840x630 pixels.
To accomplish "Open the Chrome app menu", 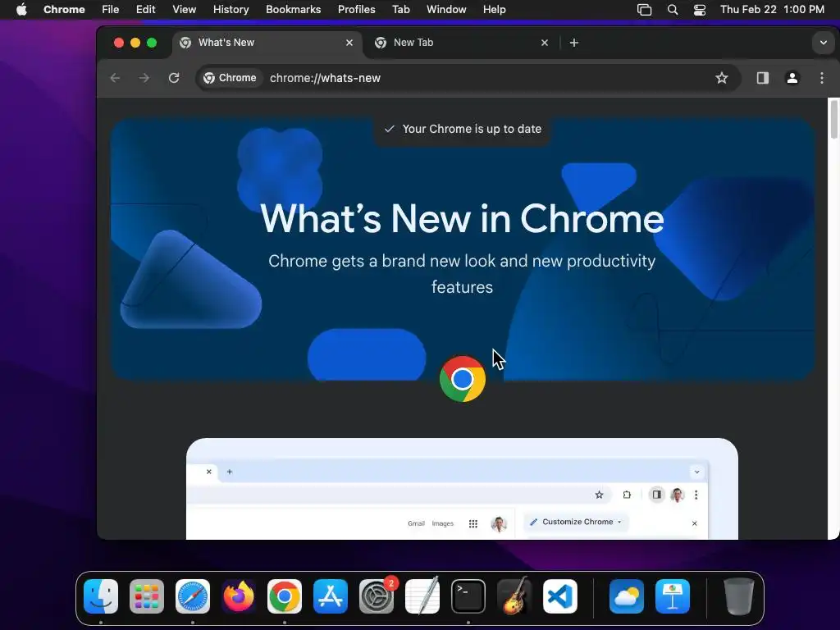I will tap(64, 10).
